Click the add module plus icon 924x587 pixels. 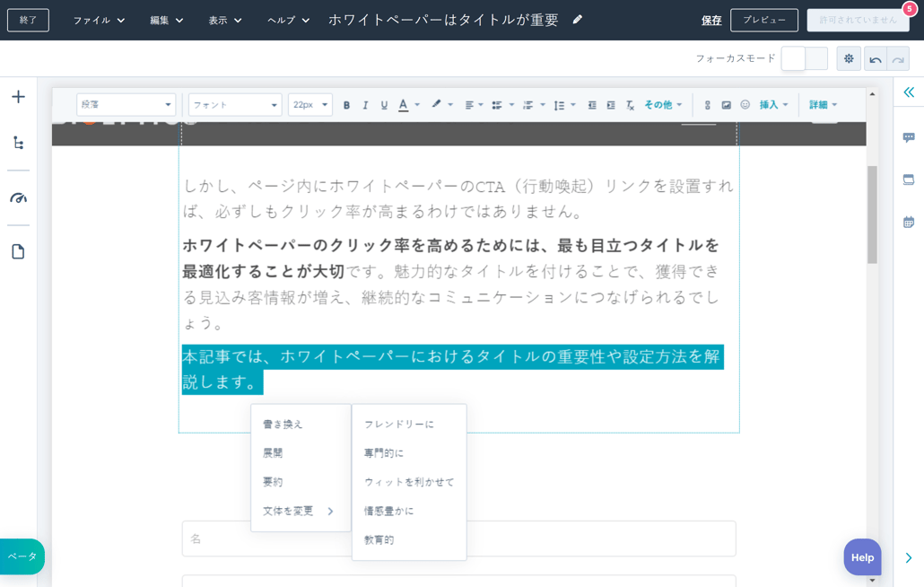tap(18, 97)
